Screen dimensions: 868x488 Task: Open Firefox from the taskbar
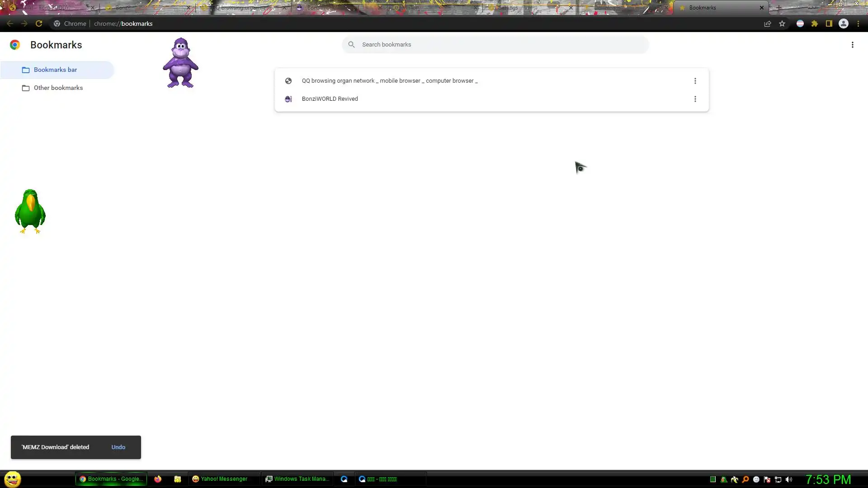(x=158, y=479)
